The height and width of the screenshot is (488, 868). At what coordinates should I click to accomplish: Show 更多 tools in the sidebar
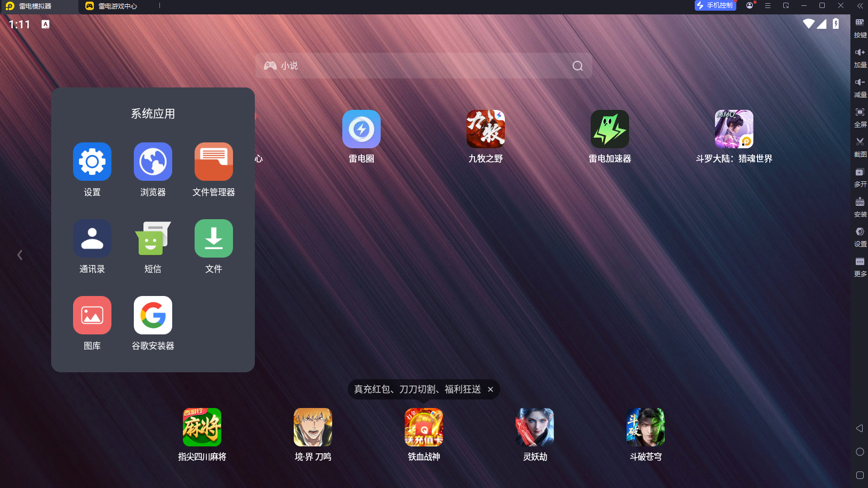click(860, 267)
